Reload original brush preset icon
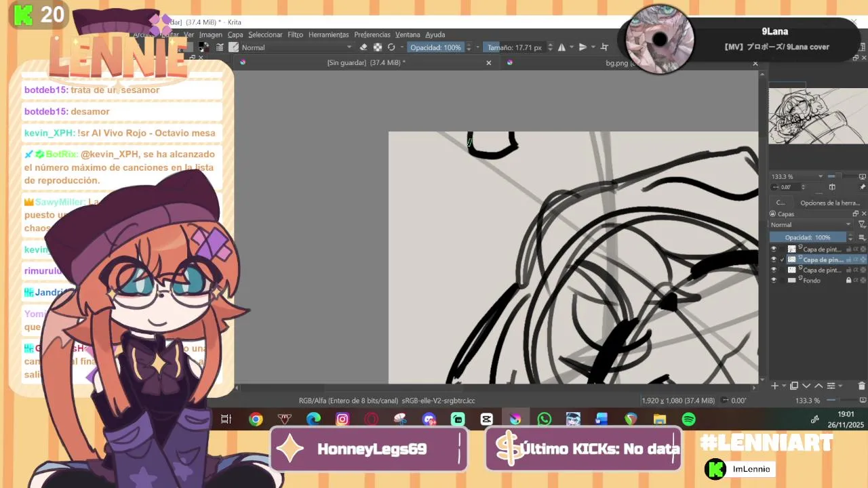The image size is (868, 488). point(391,47)
